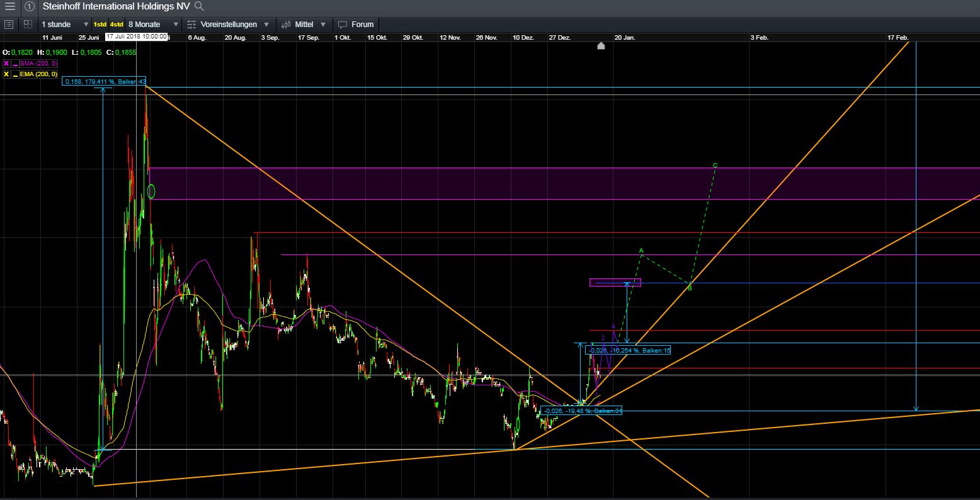Select the green 'B' projection label
Screen dimensions: 980x500
click(690, 288)
